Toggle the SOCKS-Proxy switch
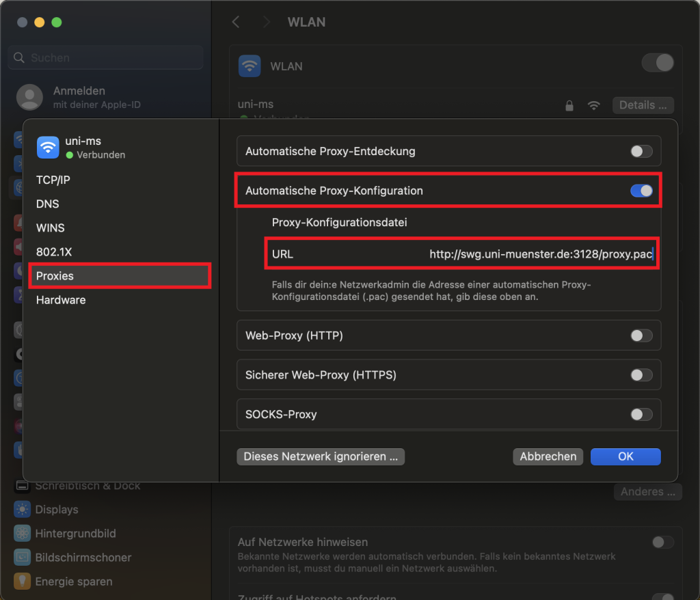Image resolution: width=700 pixels, height=600 pixels. 641,414
